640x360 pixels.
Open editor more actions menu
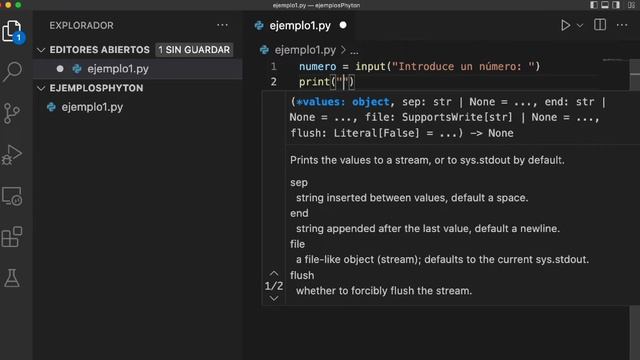[622, 25]
